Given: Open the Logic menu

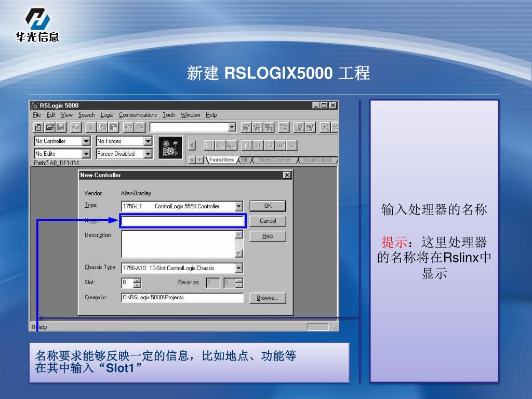Looking at the screenshot, I should pyautogui.click(x=107, y=115).
